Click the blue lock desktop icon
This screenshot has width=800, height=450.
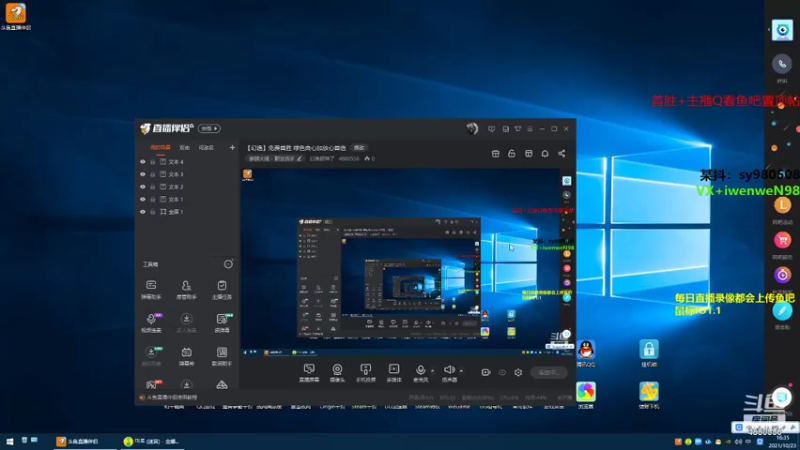(648, 354)
